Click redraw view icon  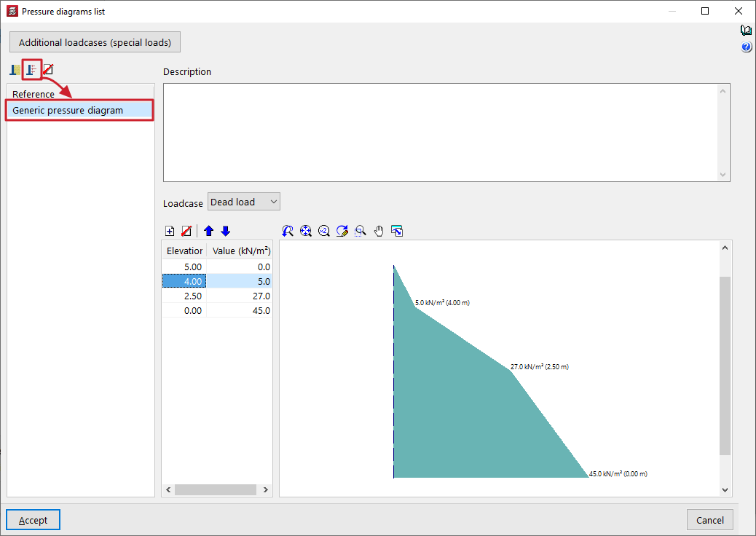click(342, 232)
